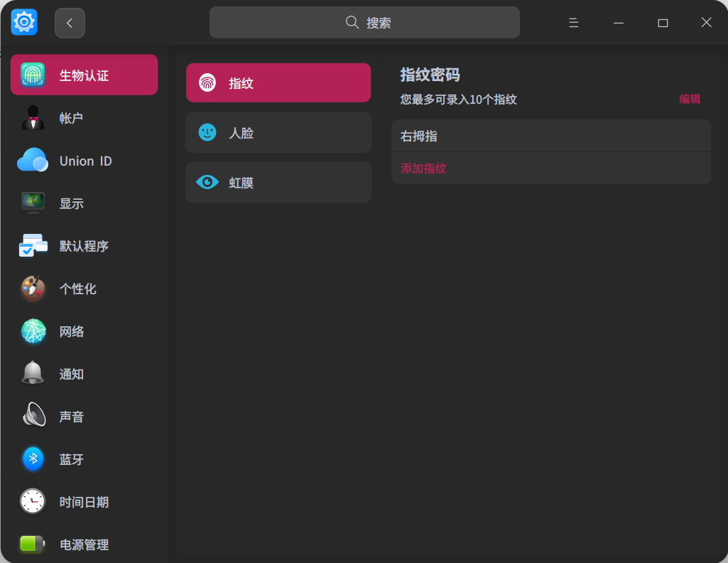Image resolution: width=728 pixels, height=563 pixels.
Task: Click 添加指纹 to add a fingerprint
Action: click(423, 168)
